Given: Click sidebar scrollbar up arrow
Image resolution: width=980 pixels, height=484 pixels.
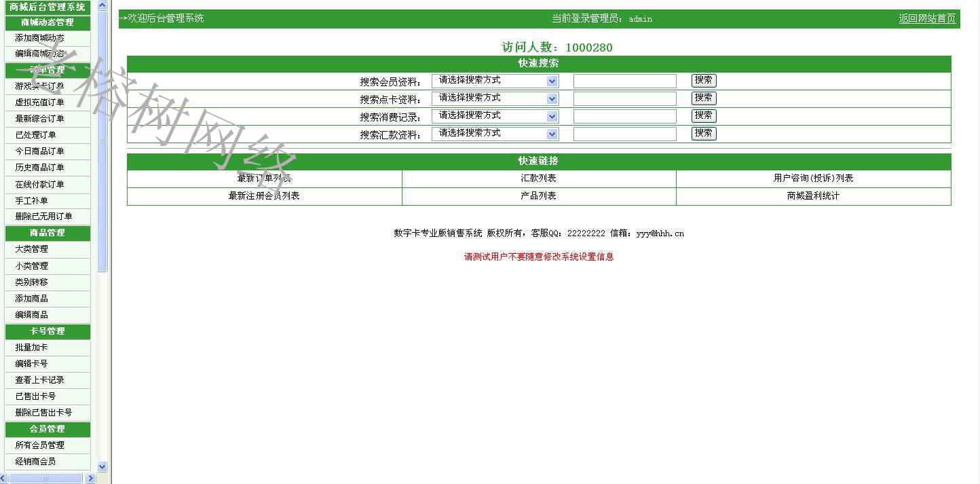Looking at the screenshot, I should [102, 5].
